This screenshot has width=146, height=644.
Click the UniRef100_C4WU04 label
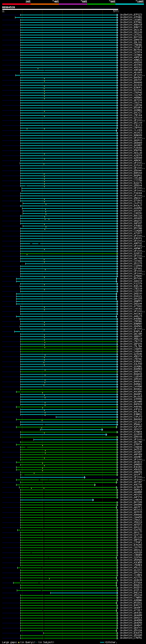click(x=131, y=500)
